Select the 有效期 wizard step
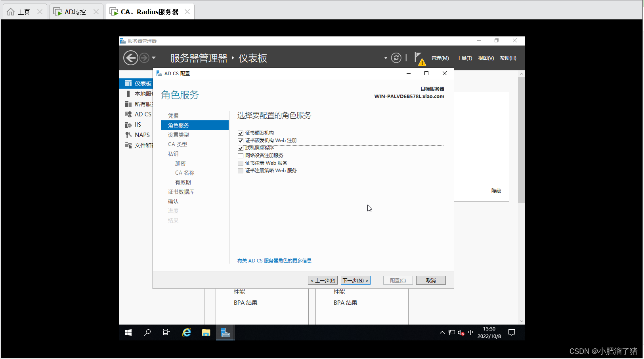Viewport: 644px width, 359px height. 183,182
